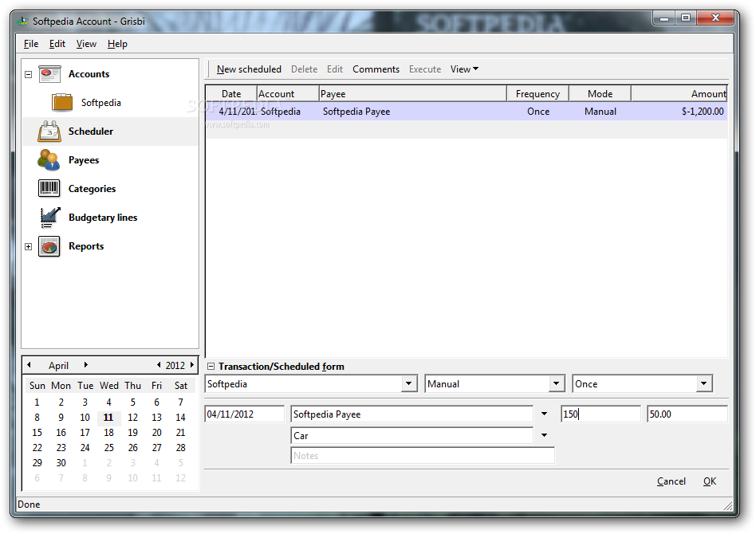Open the View toolbar dropdown

click(x=464, y=69)
